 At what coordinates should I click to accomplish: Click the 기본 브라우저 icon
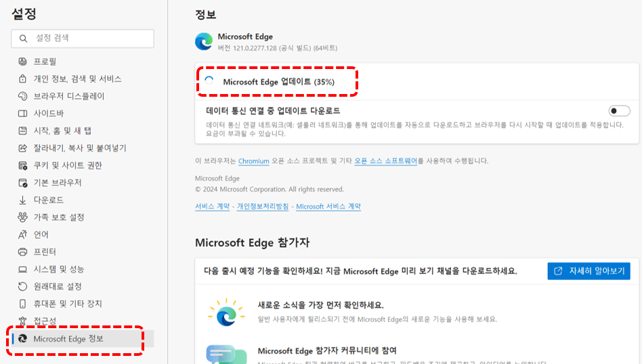(x=22, y=183)
